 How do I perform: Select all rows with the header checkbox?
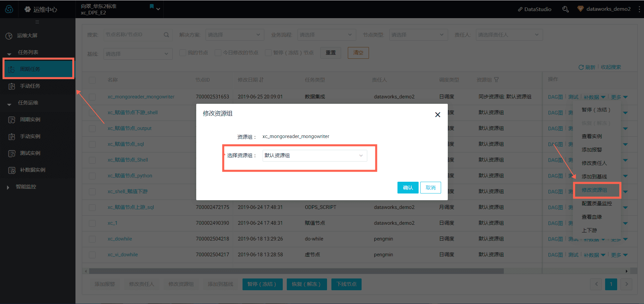tap(92, 80)
